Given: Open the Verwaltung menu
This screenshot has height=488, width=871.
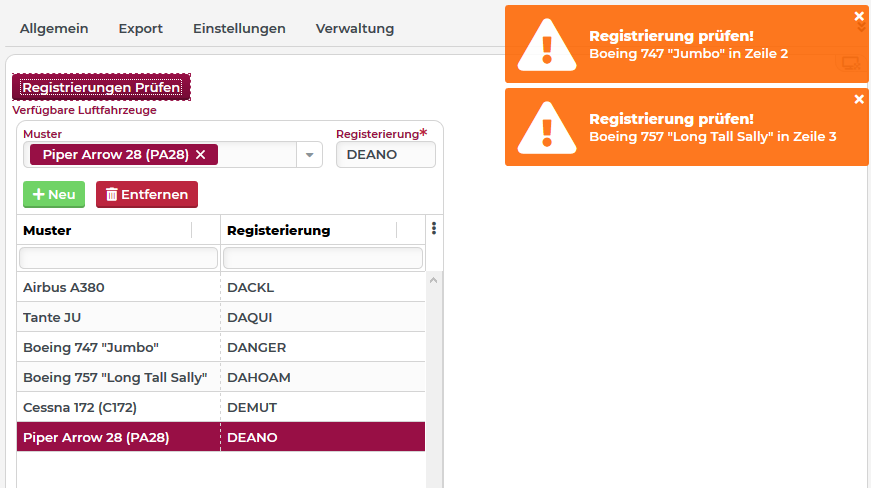Looking at the screenshot, I should coord(355,29).
